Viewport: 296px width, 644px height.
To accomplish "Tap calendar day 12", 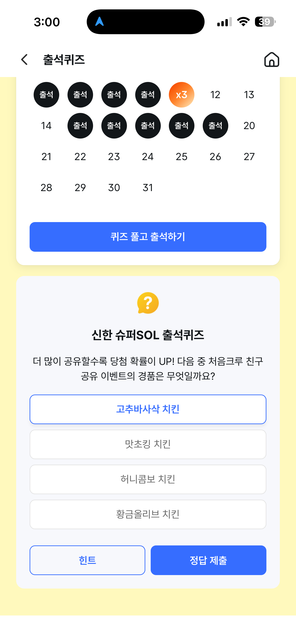I will point(215,95).
